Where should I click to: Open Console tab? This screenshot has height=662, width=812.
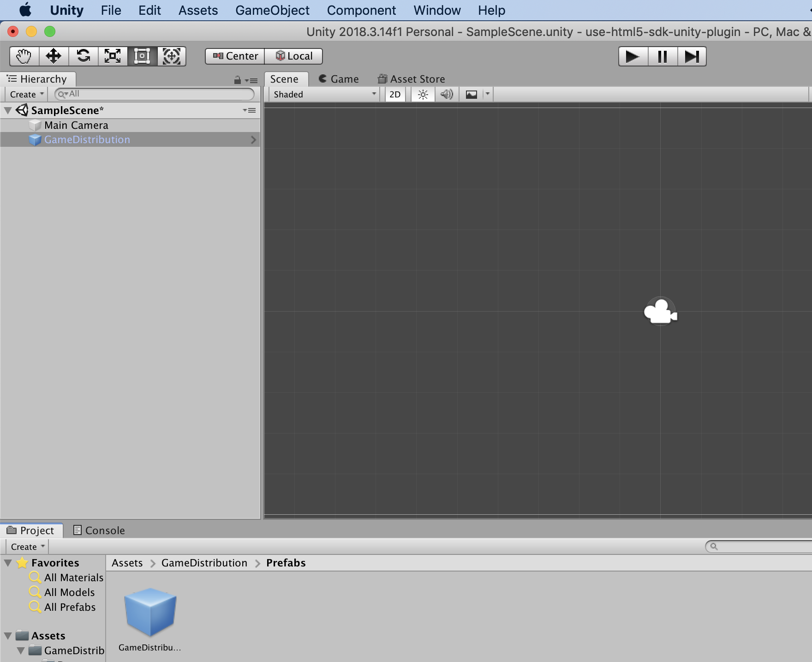[x=99, y=530]
